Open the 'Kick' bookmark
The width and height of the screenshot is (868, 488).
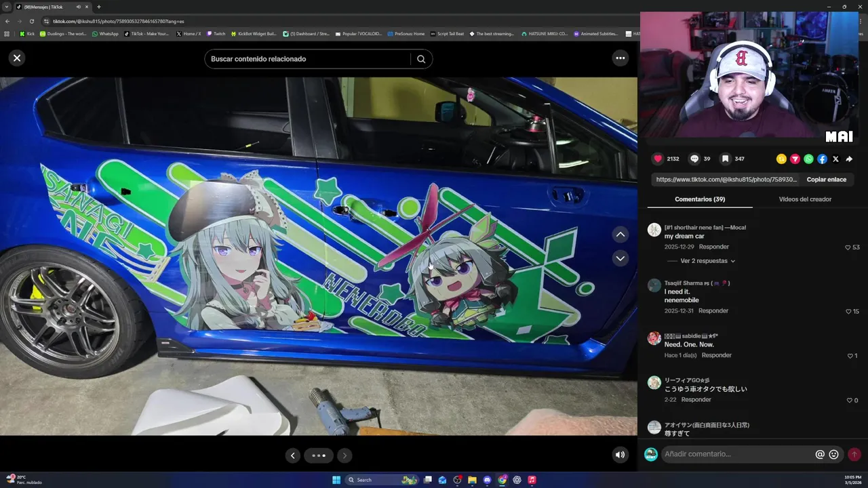point(27,33)
